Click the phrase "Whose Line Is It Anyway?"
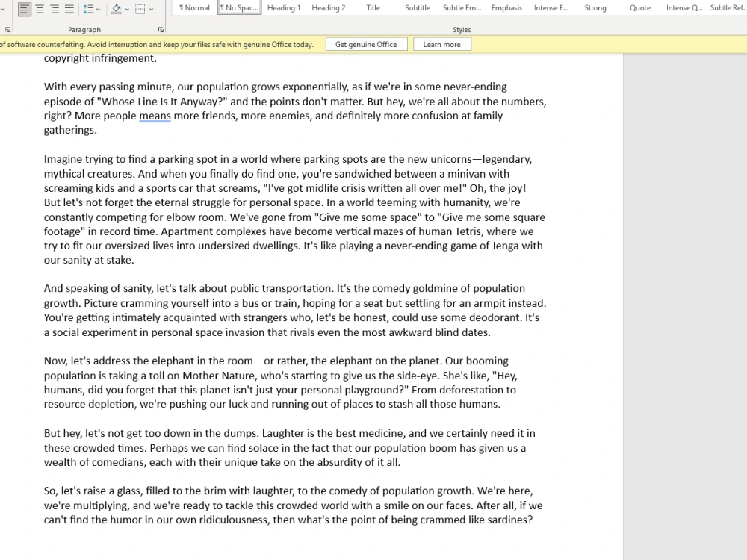This screenshot has height=560, width=747. (162, 102)
